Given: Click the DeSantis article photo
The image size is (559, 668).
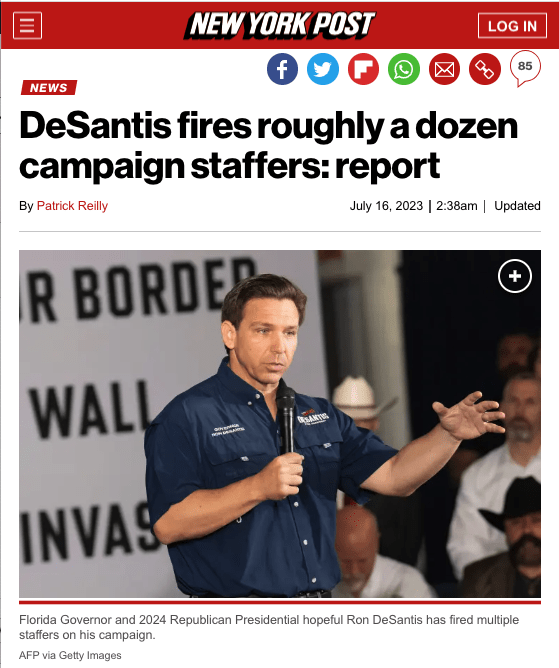Looking at the screenshot, I should point(280,424).
